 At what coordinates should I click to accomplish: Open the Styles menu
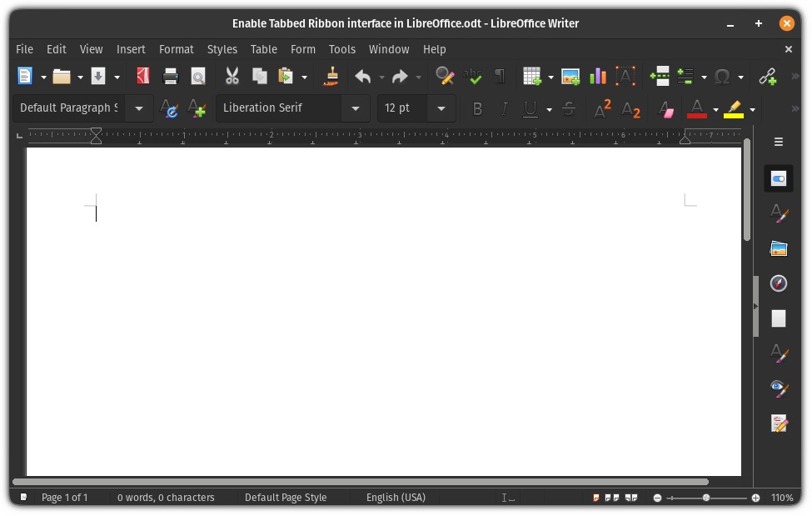(222, 49)
